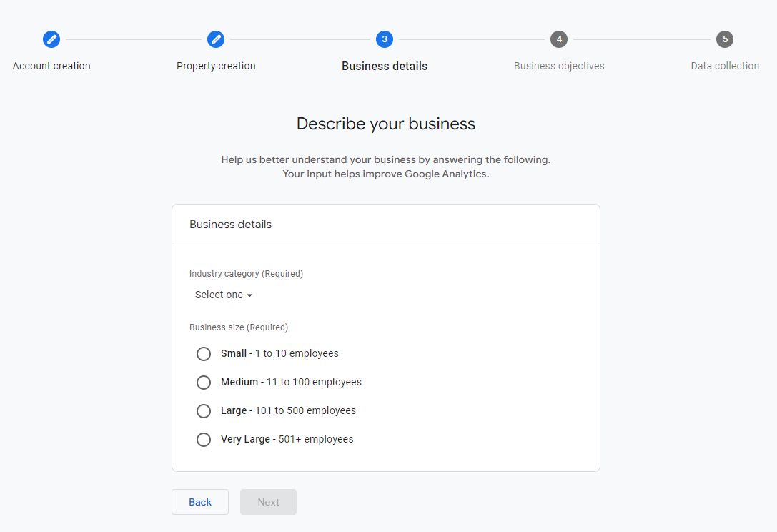This screenshot has height=532, width=777.
Task: Click the step 5 circle above Data collection
Action: click(725, 39)
